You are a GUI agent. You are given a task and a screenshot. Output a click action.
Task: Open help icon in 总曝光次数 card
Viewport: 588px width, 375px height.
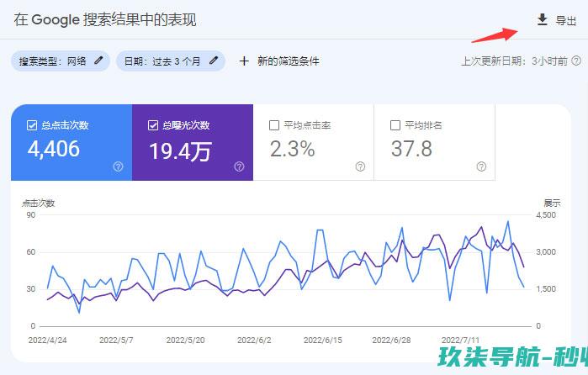[239, 166]
